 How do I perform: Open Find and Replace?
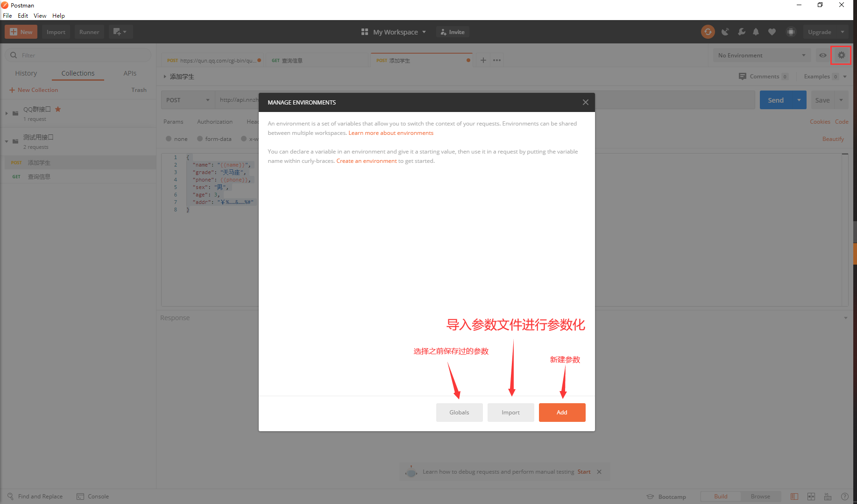pos(35,497)
